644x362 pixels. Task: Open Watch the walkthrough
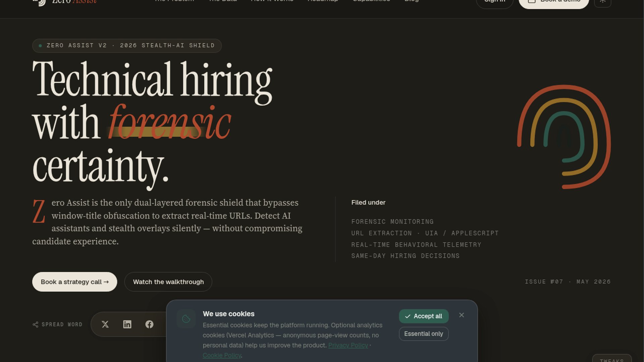[168, 282]
